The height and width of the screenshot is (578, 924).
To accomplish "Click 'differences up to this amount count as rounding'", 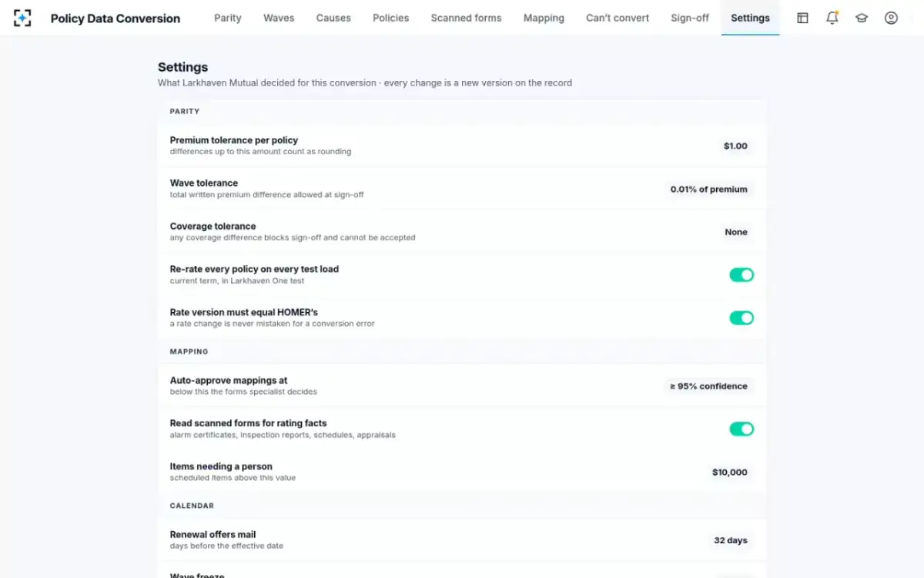I will click(260, 152).
